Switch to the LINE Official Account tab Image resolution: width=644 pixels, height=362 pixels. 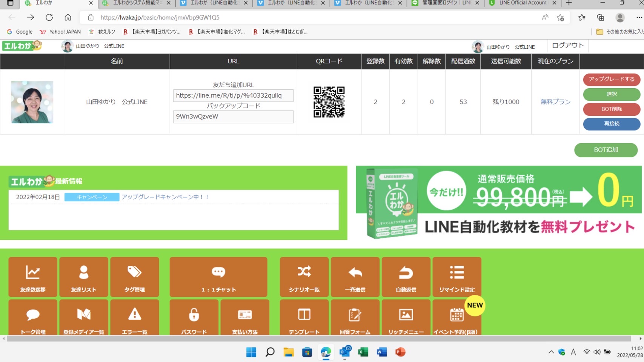[523, 3]
